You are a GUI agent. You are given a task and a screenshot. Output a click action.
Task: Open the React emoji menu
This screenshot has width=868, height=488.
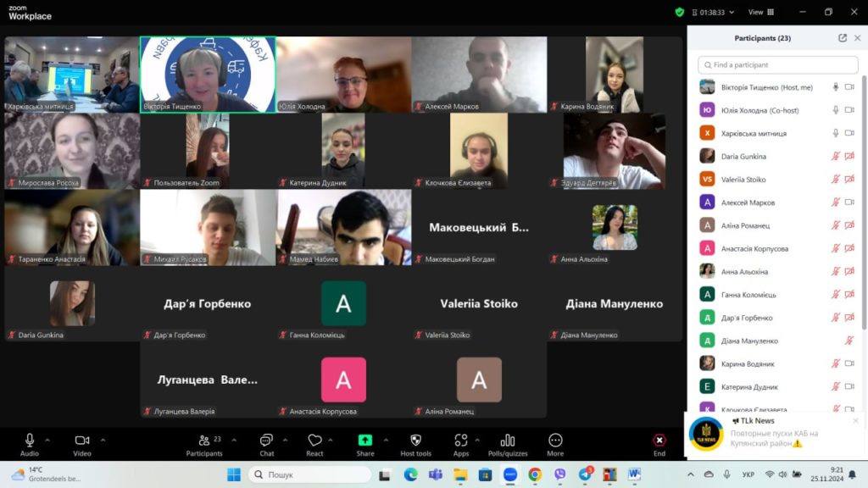314,444
